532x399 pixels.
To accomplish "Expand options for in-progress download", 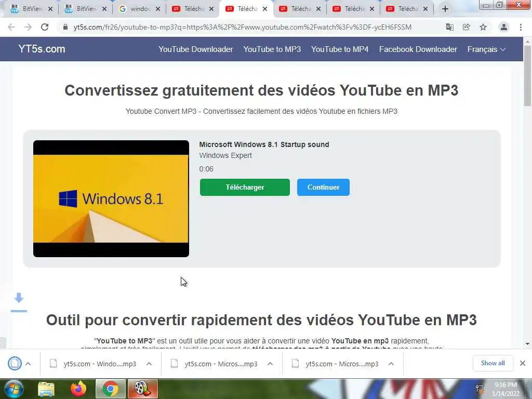I will (x=29, y=364).
